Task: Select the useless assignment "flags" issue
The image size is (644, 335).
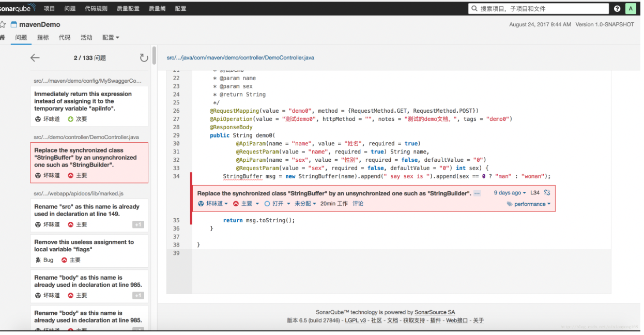Action: pos(89,250)
